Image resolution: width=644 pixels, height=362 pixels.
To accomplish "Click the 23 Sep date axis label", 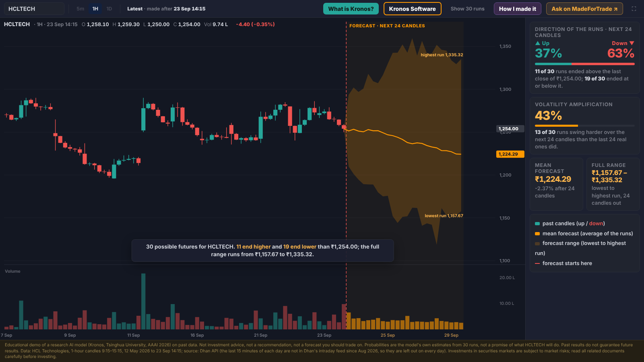I will 324,335.
